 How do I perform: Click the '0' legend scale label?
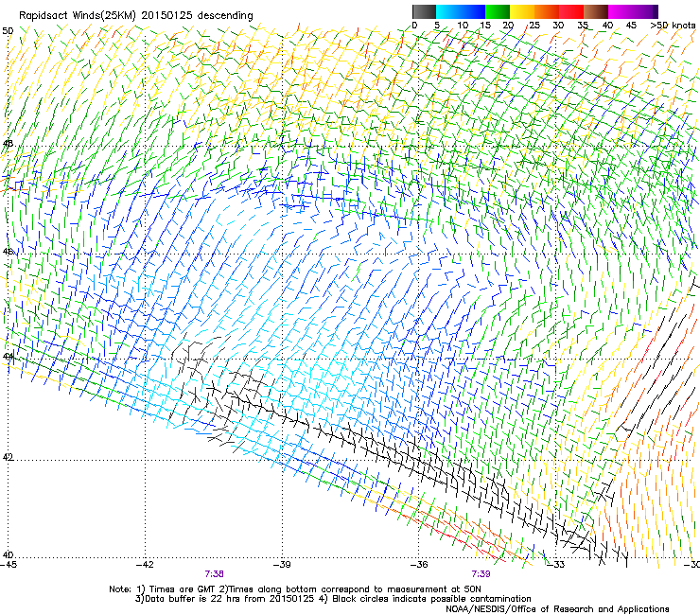click(414, 26)
